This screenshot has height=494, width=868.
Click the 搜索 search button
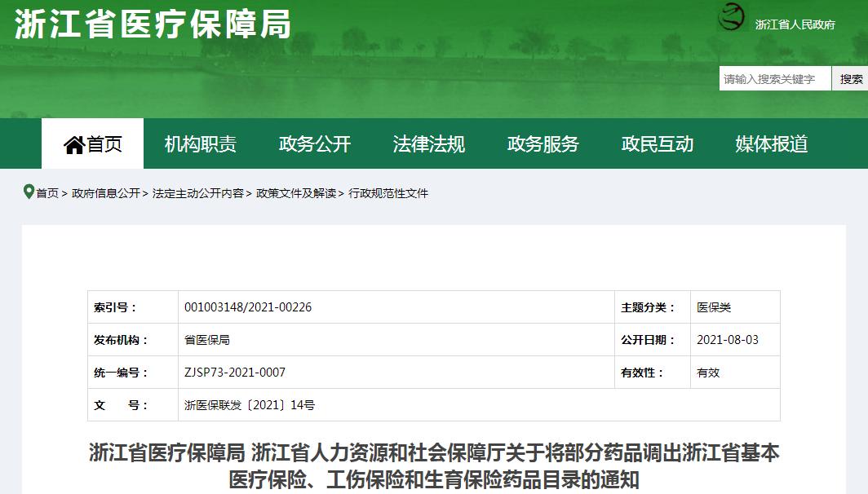pyautogui.click(x=851, y=78)
